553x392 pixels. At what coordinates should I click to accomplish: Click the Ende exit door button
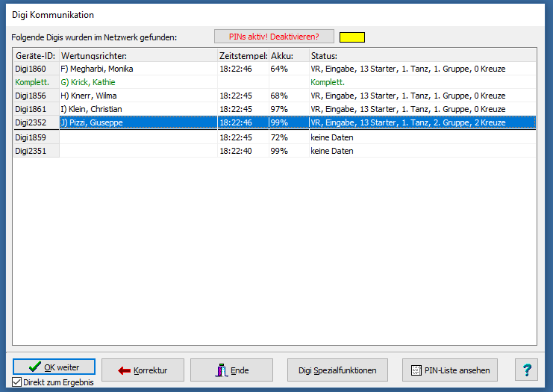tap(231, 370)
